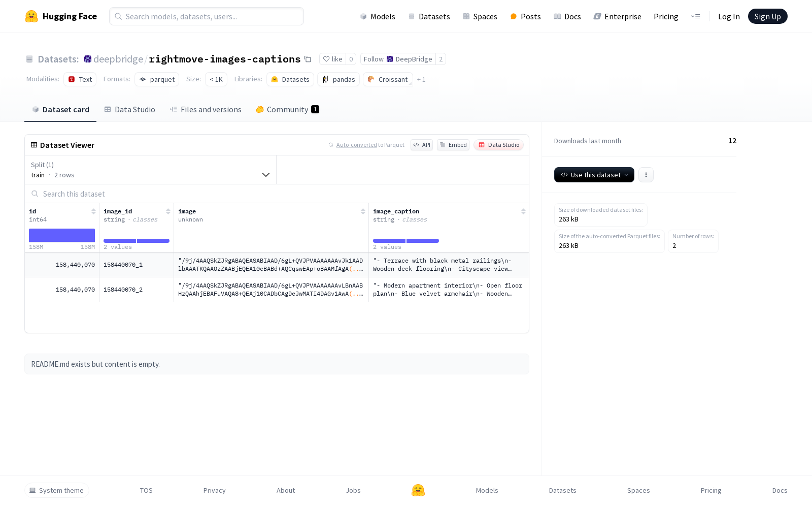
Task: Click the follower count next to DeepBridge
Action: click(441, 59)
